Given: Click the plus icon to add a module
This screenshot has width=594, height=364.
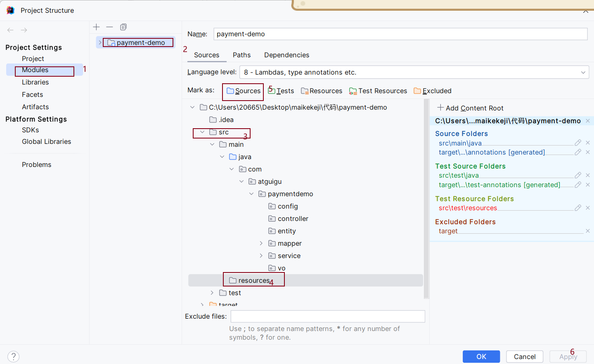Looking at the screenshot, I should pos(96,27).
